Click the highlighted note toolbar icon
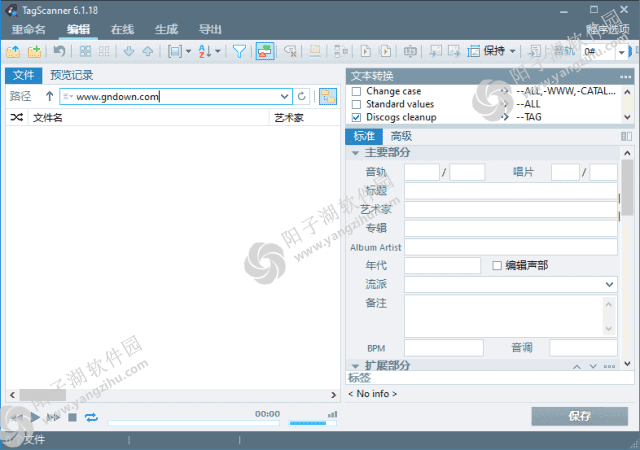Viewport: 640px width, 450px height. coord(315,51)
